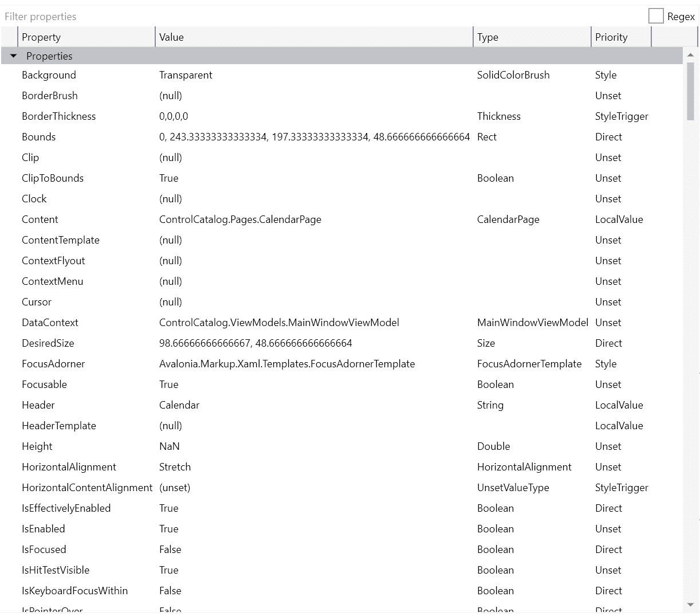Click the Header value Calendar
700x616 pixels.
point(179,405)
